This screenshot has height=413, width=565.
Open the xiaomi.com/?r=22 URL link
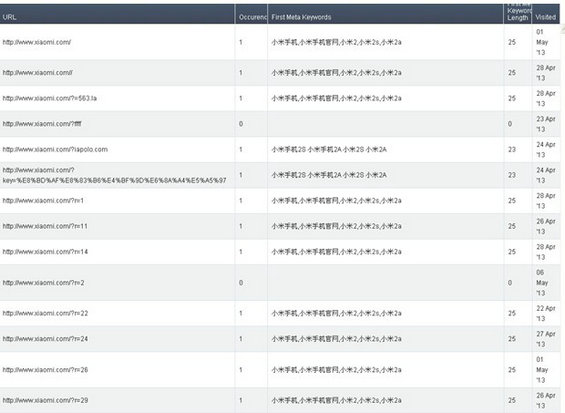coord(45,314)
